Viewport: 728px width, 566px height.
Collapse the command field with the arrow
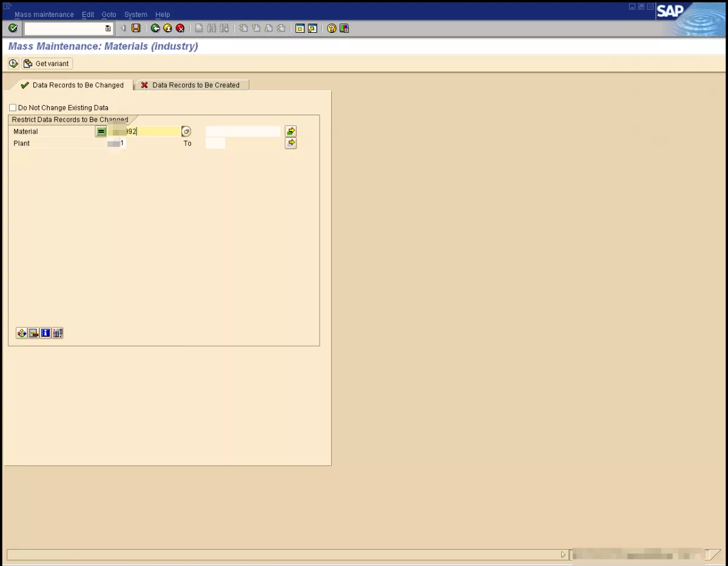(123, 29)
